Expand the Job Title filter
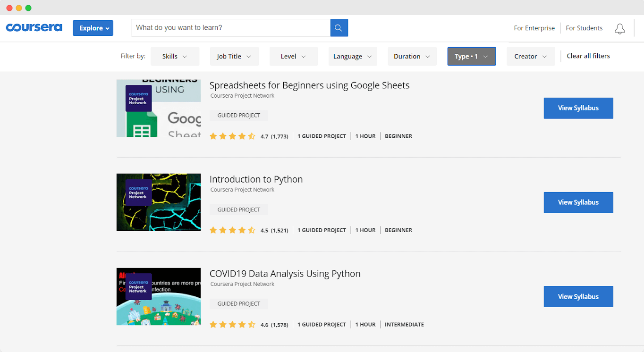Screen dimensions: 644x352 [x=234, y=56]
